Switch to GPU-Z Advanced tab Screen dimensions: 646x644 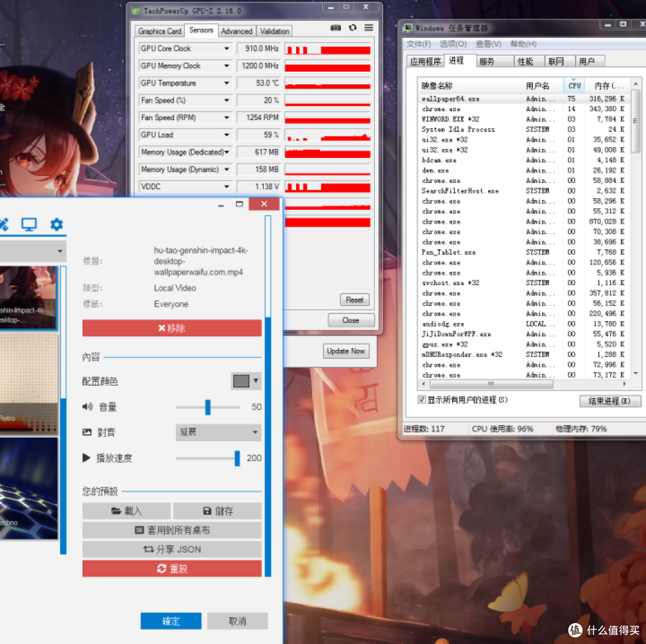tap(236, 31)
